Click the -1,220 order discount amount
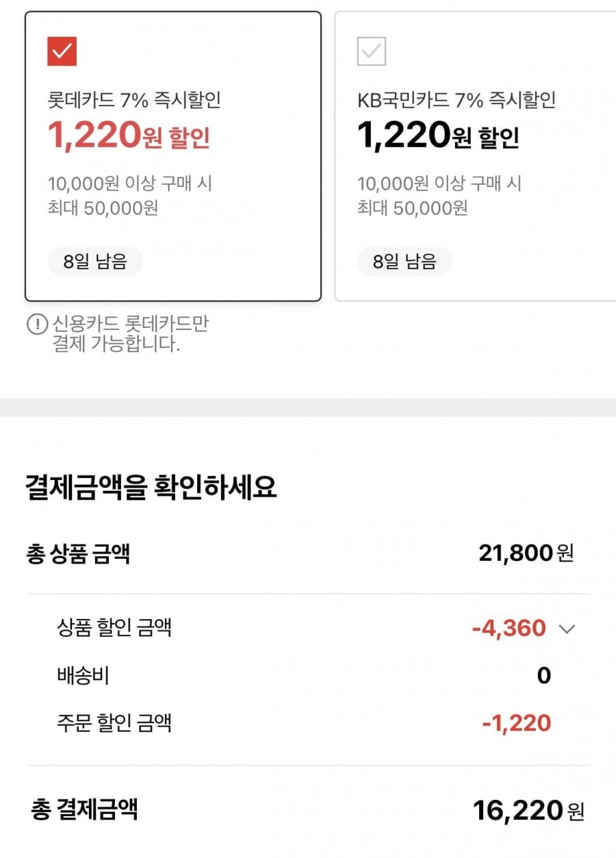This screenshot has width=616, height=858. point(516,723)
